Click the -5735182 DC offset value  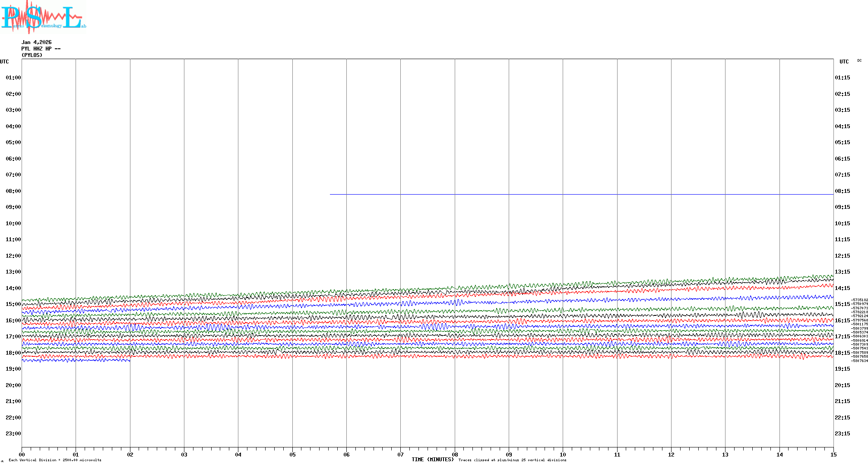point(859,300)
